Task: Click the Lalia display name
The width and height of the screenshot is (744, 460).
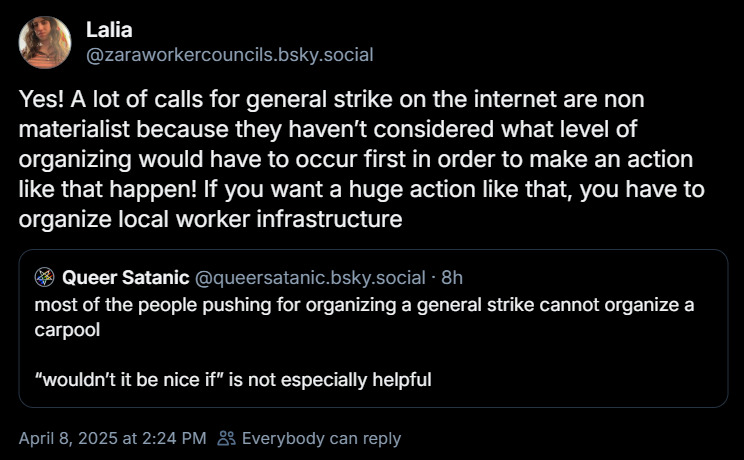Action: click(x=109, y=31)
